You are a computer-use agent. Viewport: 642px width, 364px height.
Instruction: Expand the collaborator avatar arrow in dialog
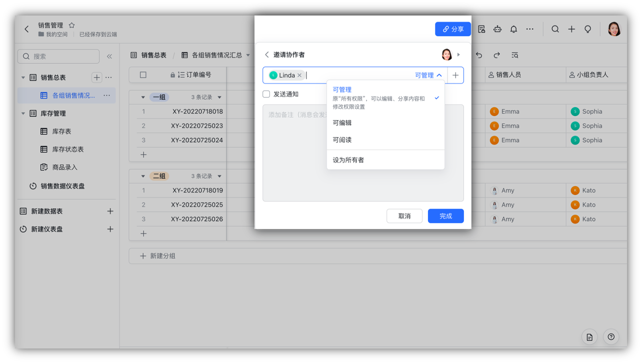coord(458,54)
